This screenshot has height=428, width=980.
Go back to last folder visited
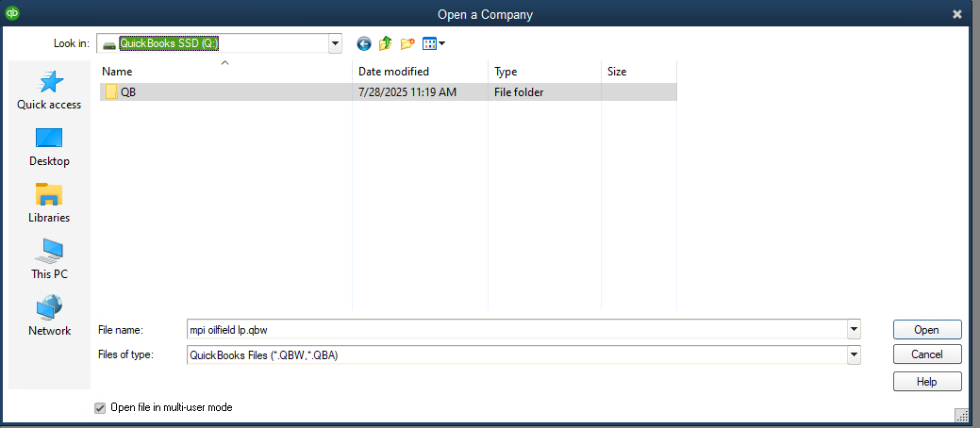point(364,43)
